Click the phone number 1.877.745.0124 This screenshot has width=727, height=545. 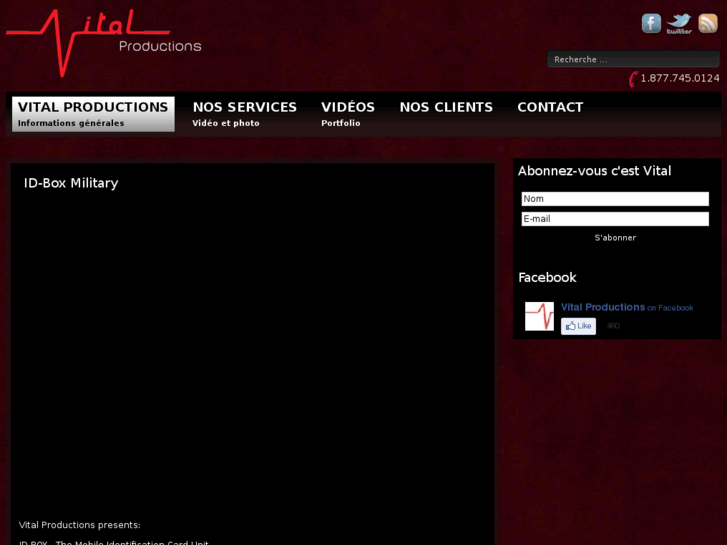[680, 78]
